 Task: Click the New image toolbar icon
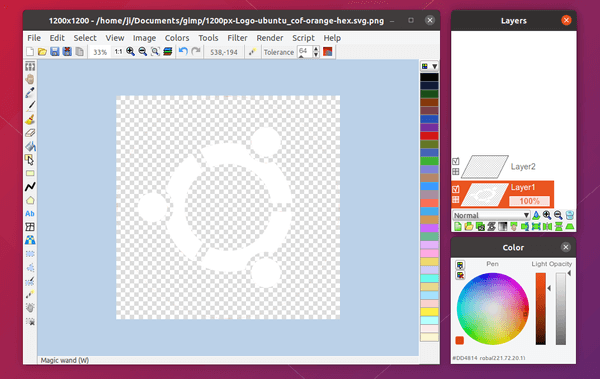pos(30,52)
